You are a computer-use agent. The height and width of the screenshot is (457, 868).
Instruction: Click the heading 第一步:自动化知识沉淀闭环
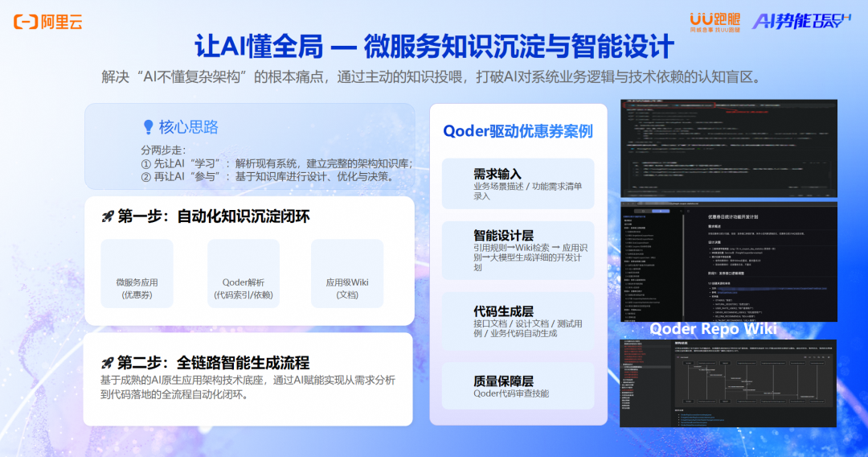213,216
